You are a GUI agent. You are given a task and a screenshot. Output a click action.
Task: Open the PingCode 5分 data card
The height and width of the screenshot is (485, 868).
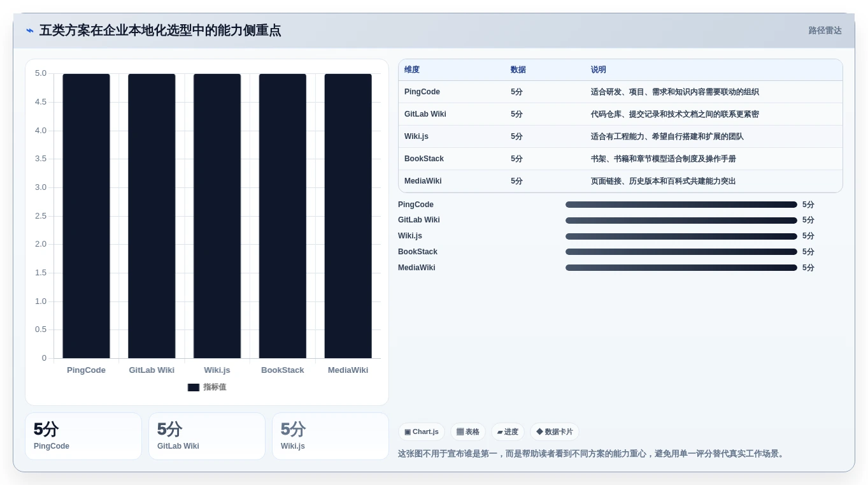click(x=83, y=436)
